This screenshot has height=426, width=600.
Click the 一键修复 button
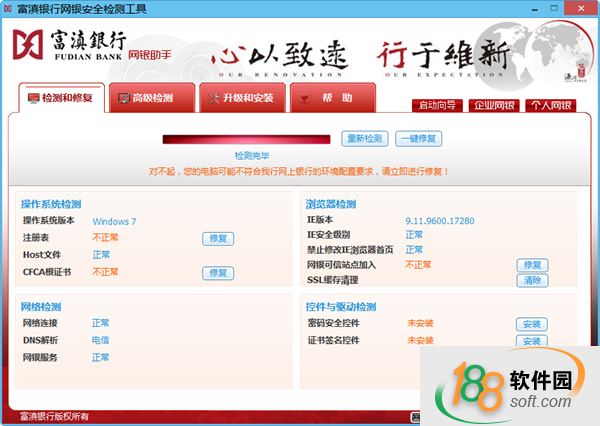tap(419, 139)
